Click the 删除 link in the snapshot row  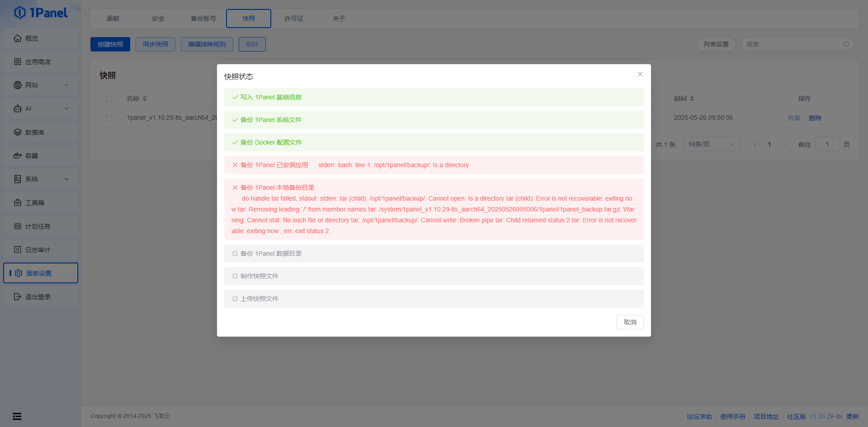click(815, 118)
